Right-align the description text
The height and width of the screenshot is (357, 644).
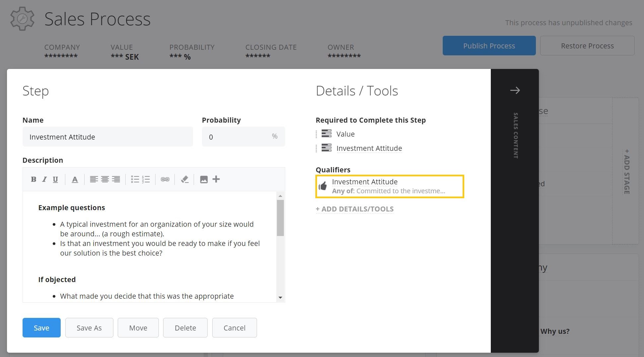116,179
